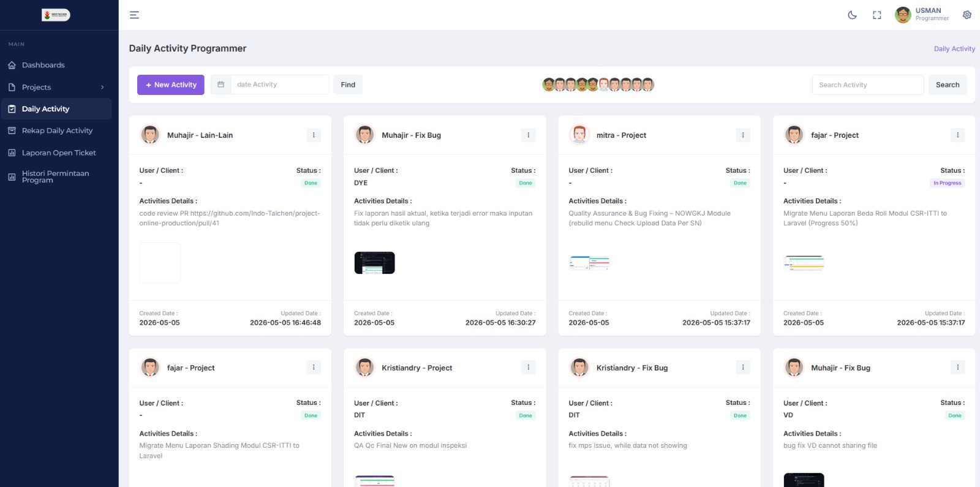Select first avatar in programmer avatar row
980x487 pixels.
pyautogui.click(x=549, y=85)
